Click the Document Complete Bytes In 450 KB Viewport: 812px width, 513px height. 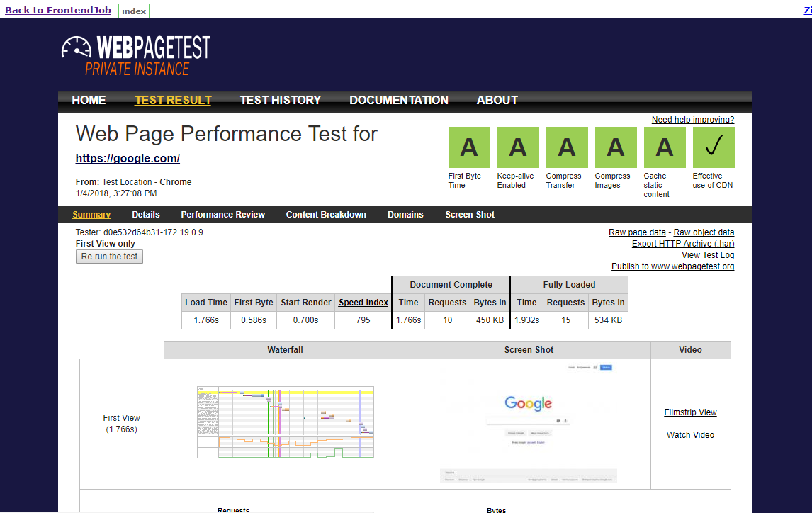point(490,320)
